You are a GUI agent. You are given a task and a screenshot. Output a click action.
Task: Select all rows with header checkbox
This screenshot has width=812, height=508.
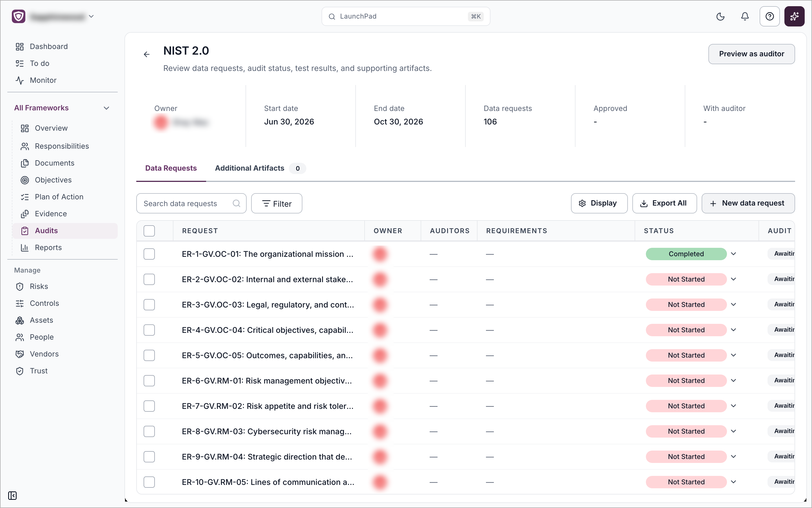pos(149,231)
